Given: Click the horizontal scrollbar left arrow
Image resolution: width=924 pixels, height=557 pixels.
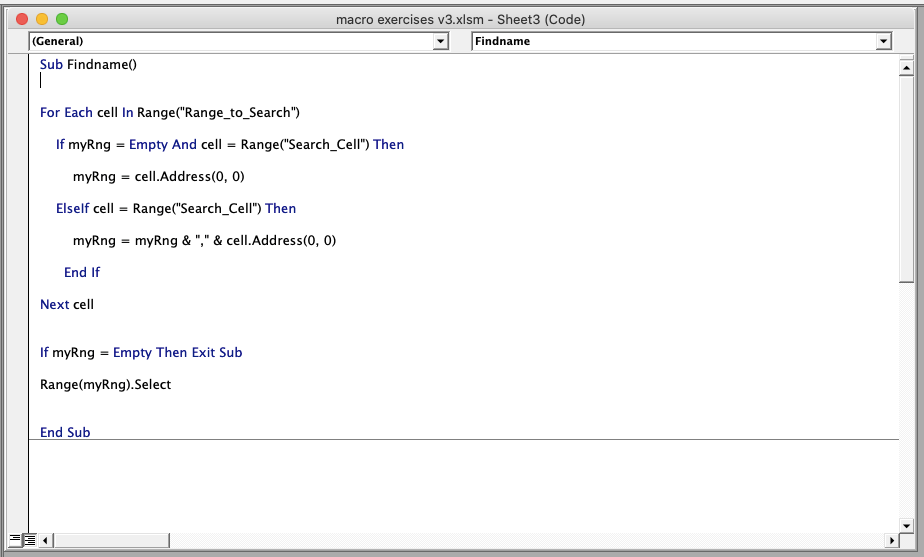Looking at the screenshot, I should point(45,540).
